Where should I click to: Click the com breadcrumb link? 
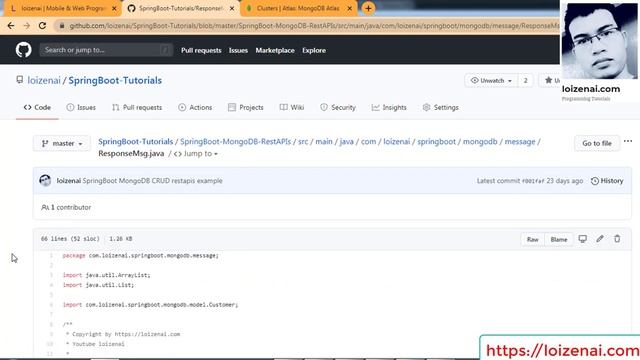368,142
